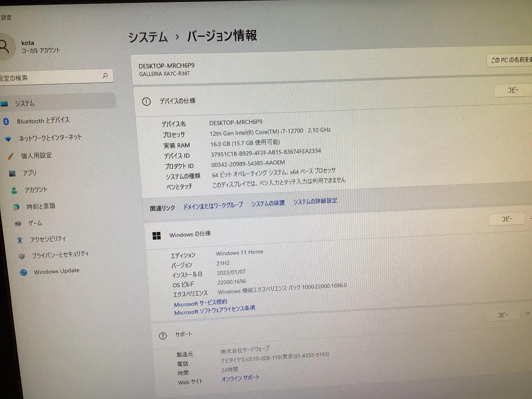Screen dimensions: 532x399
Task: Click the edition value Windows 11 Home
Action: coord(240,253)
